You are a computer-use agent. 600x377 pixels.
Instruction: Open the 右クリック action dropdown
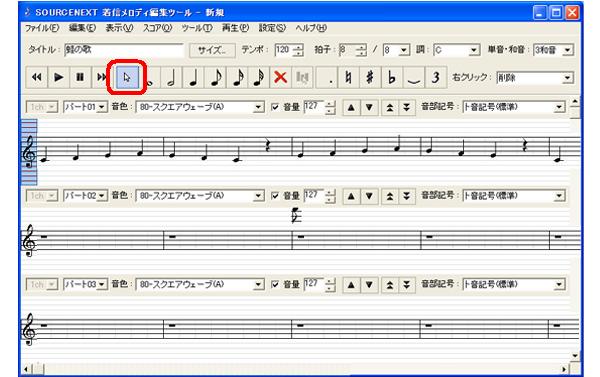pyautogui.click(x=568, y=78)
